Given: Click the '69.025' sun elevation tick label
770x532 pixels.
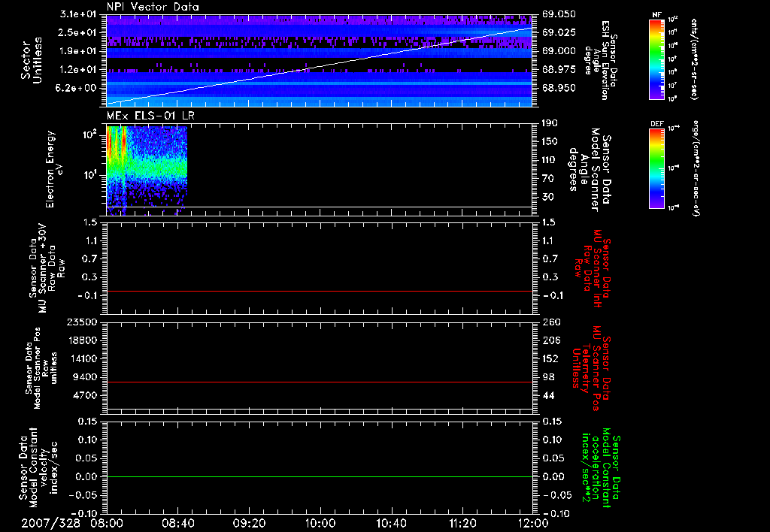Looking at the screenshot, I should point(559,32).
